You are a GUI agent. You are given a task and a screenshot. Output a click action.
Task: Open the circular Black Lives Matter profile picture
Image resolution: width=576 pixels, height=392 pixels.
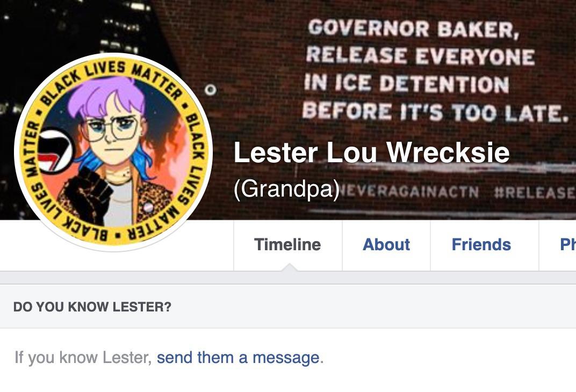click(x=113, y=152)
